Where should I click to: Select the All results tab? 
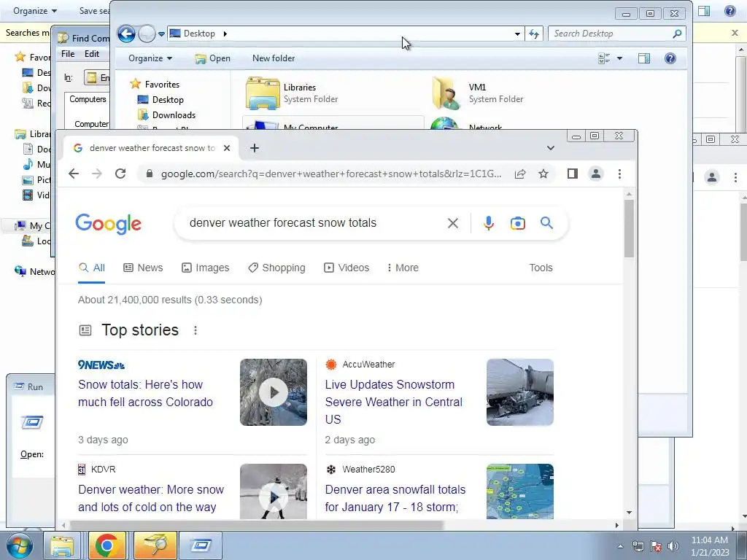coord(91,268)
